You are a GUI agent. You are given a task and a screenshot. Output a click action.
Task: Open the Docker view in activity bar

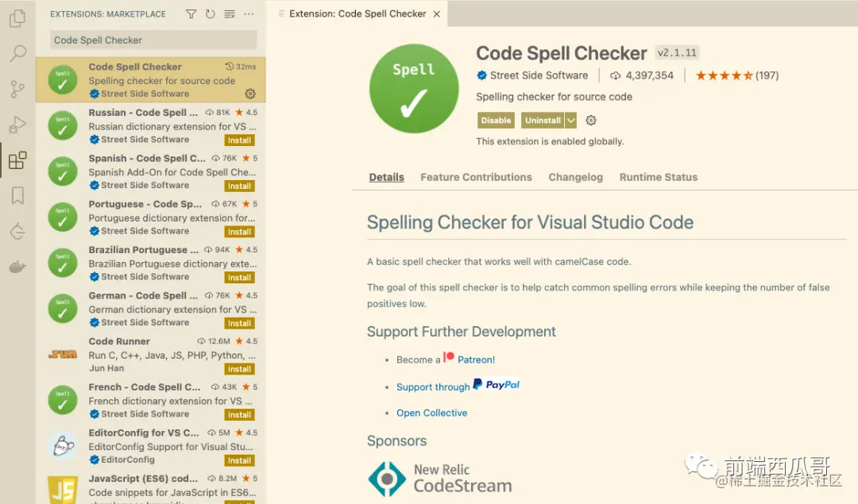click(17, 267)
